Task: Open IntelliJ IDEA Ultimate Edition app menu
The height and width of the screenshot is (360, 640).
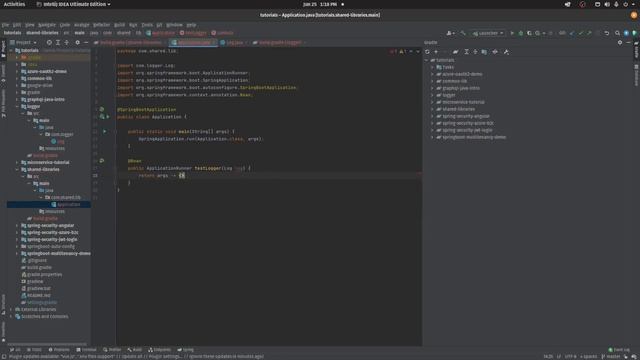Action: pyautogui.click(x=73, y=4)
